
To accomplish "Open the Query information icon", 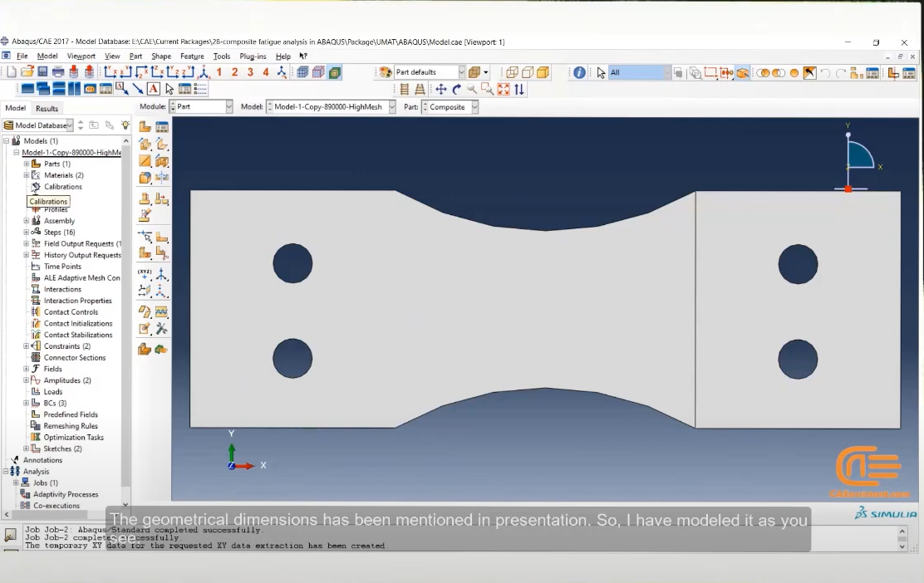I will pos(579,72).
